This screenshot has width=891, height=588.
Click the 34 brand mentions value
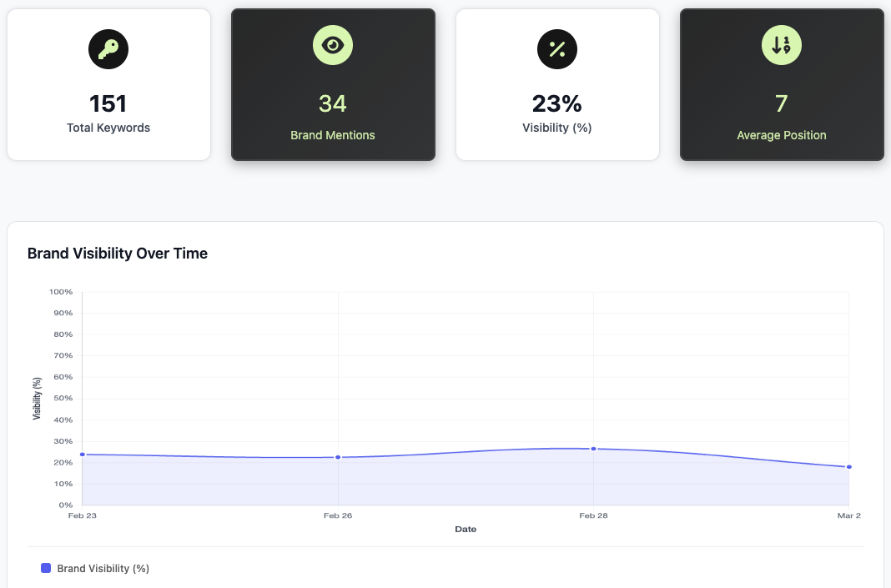click(x=333, y=103)
